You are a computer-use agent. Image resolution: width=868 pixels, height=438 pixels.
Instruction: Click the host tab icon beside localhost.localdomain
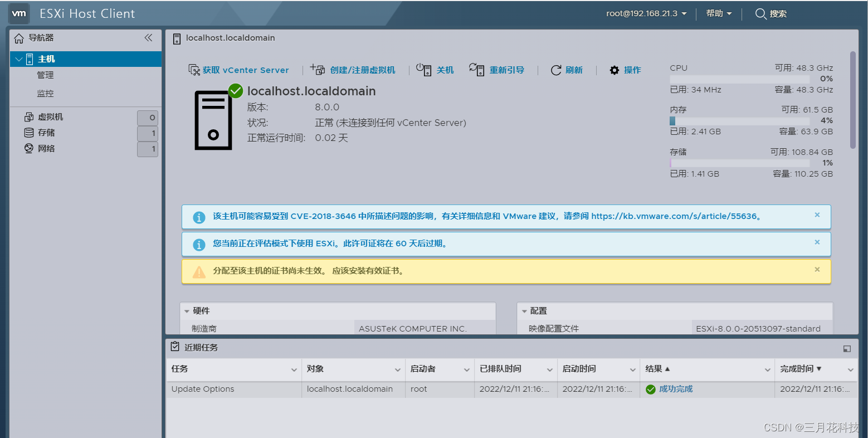177,38
